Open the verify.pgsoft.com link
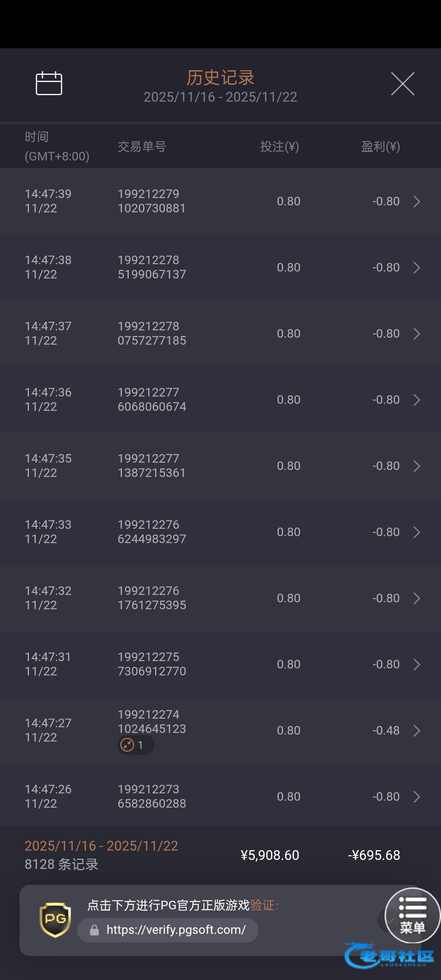Screen dimensions: 441x980 (x=176, y=930)
